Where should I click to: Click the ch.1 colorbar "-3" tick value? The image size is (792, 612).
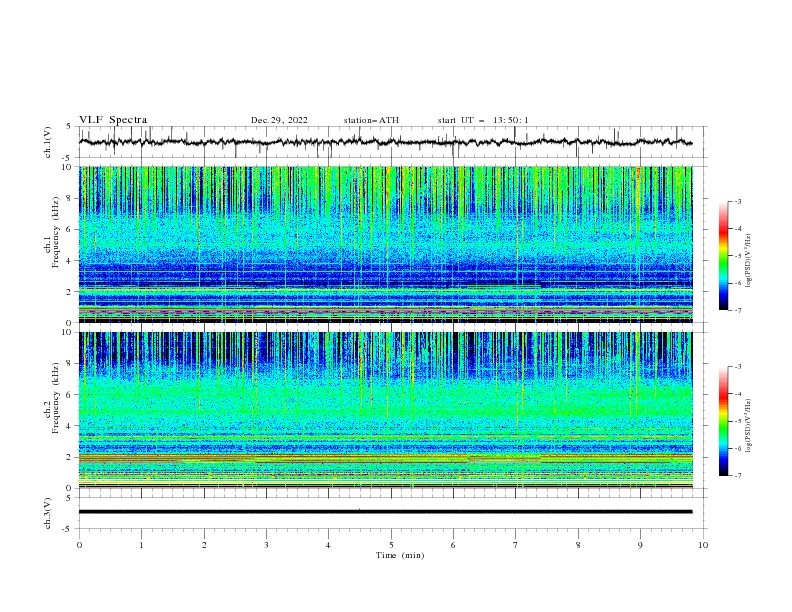(x=737, y=201)
